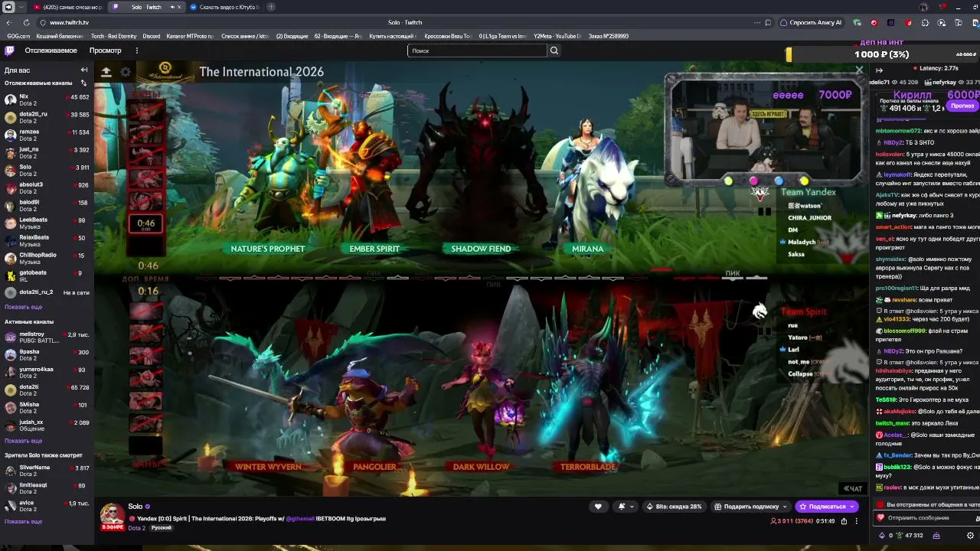Open stream options three-dot menu

pyautogui.click(x=857, y=521)
